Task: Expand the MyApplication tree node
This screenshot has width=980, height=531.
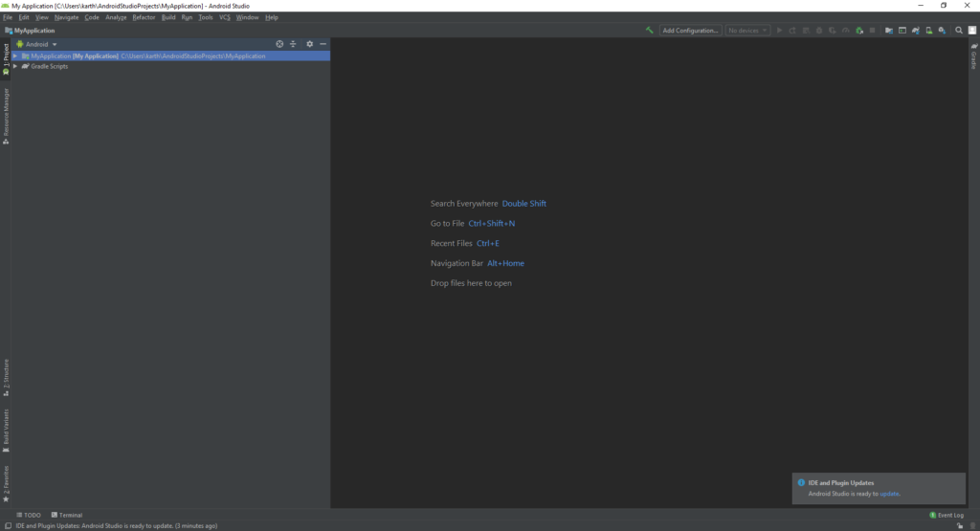Action: (x=15, y=56)
